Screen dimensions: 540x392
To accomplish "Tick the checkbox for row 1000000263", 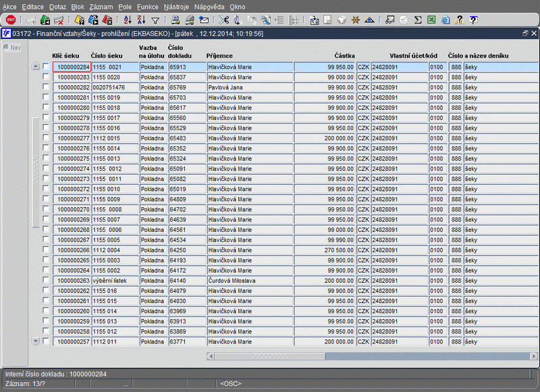I will click(46, 280).
